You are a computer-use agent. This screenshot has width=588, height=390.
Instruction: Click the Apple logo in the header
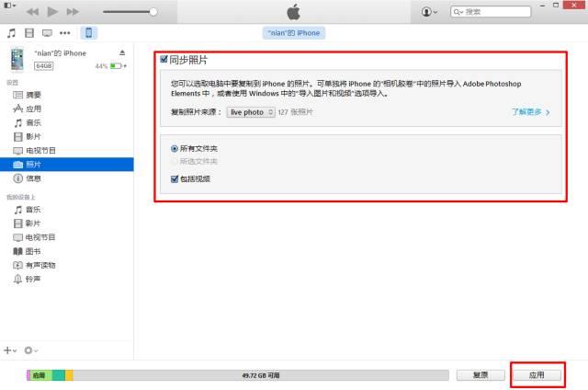[294, 12]
